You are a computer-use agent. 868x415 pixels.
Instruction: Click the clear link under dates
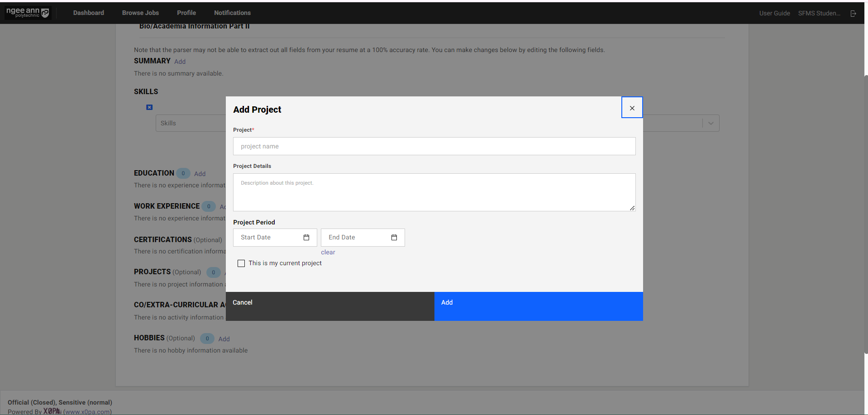pos(328,252)
